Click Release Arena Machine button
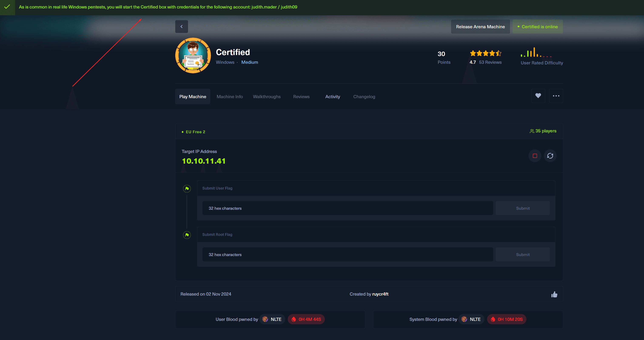 coord(480,27)
